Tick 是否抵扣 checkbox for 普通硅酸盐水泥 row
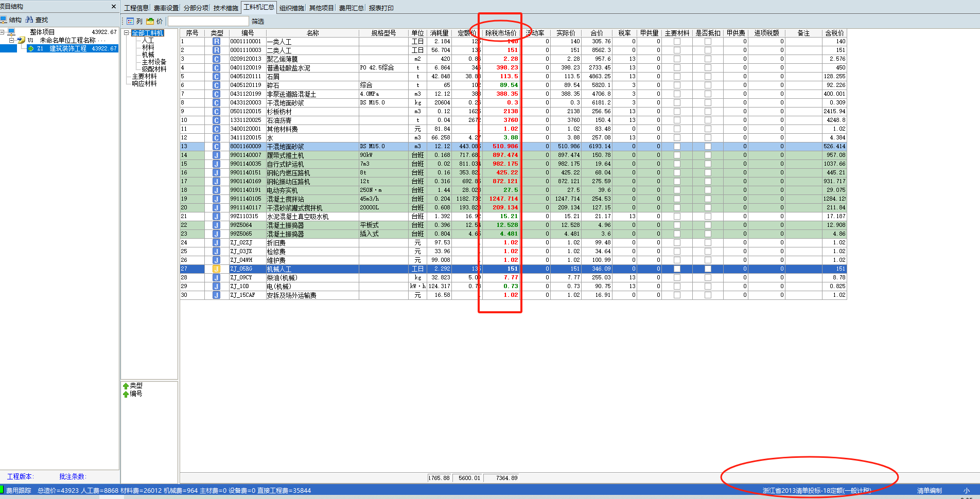The image size is (980, 499). point(708,68)
